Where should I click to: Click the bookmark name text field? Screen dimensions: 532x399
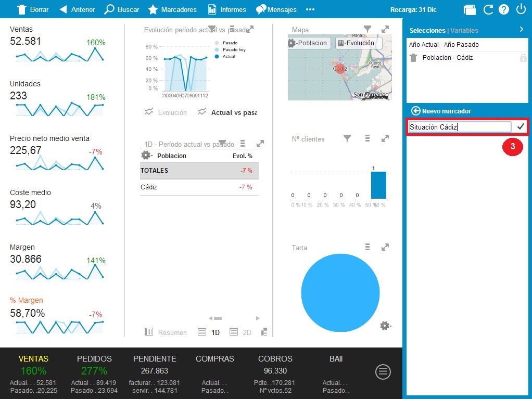pyautogui.click(x=459, y=127)
